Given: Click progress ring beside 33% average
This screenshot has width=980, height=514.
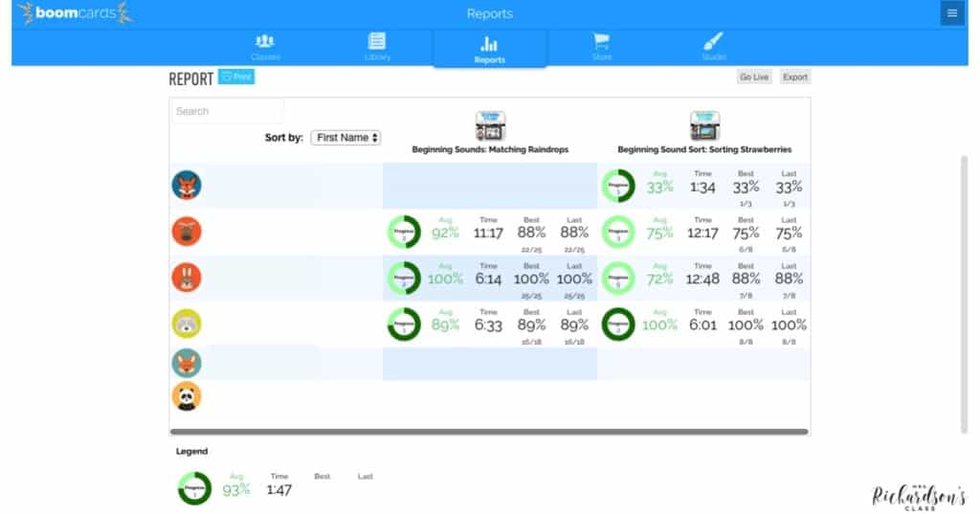Looking at the screenshot, I should [x=618, y=186].
